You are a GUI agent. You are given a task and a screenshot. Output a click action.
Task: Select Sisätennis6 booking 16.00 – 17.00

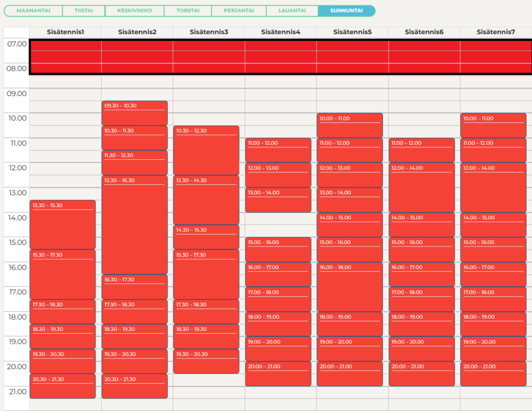(x=422, y=275)
